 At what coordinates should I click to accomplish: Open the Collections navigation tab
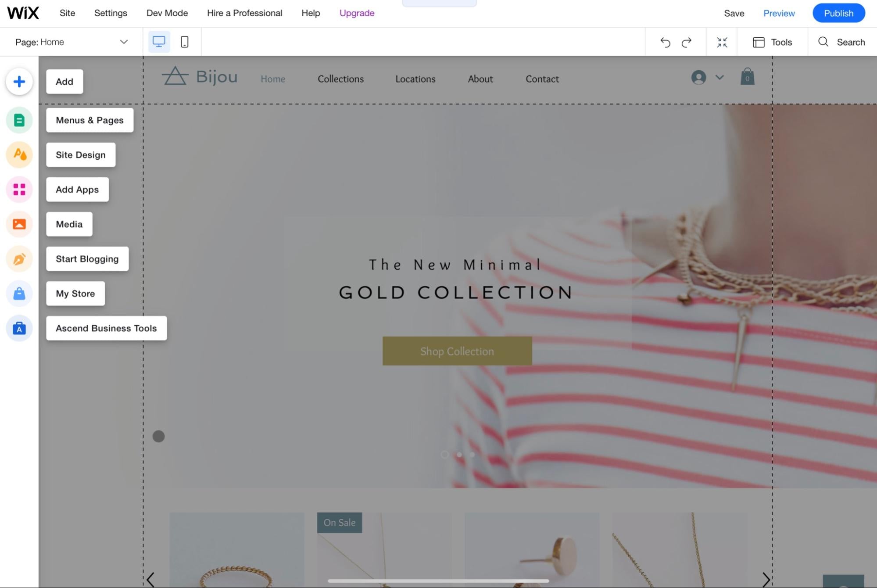(340, 78)
